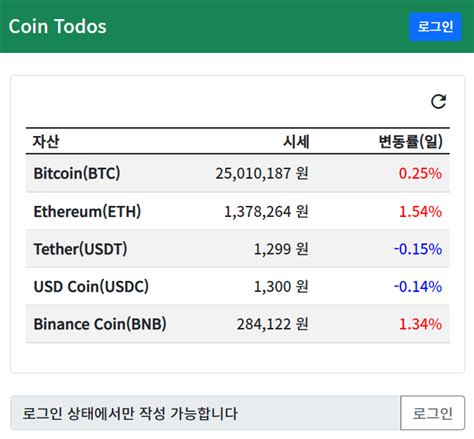Image resolution: width=474 pixels, height=439 pixels.
Task: Select the Bitcoin(BTC) row
Action: tap(238, 173)
